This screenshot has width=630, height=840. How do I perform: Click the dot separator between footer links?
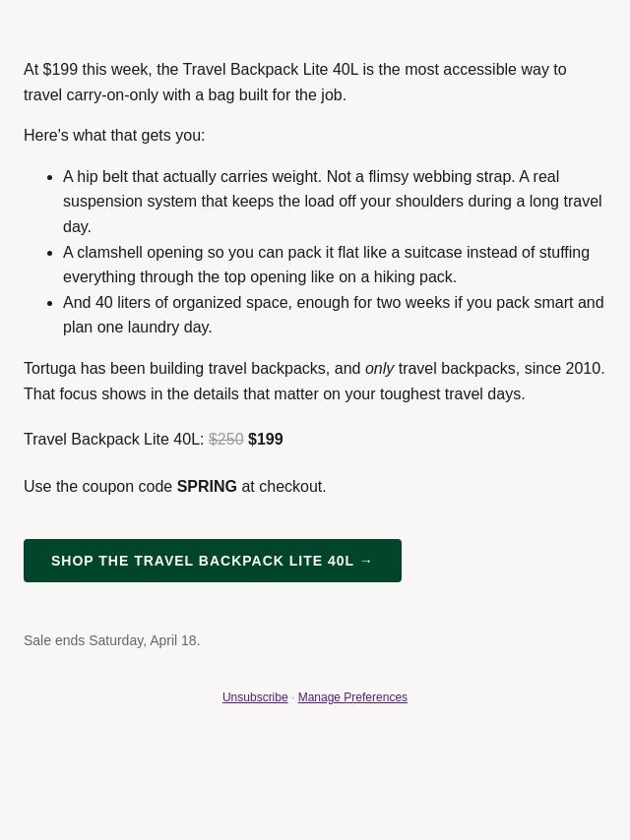pos(293,698)
